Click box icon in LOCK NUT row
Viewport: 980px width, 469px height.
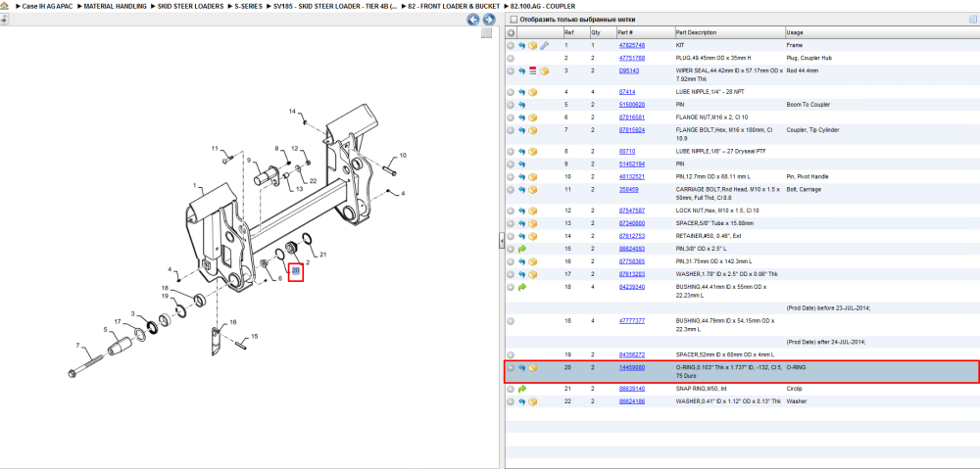(x=532, y=211)
